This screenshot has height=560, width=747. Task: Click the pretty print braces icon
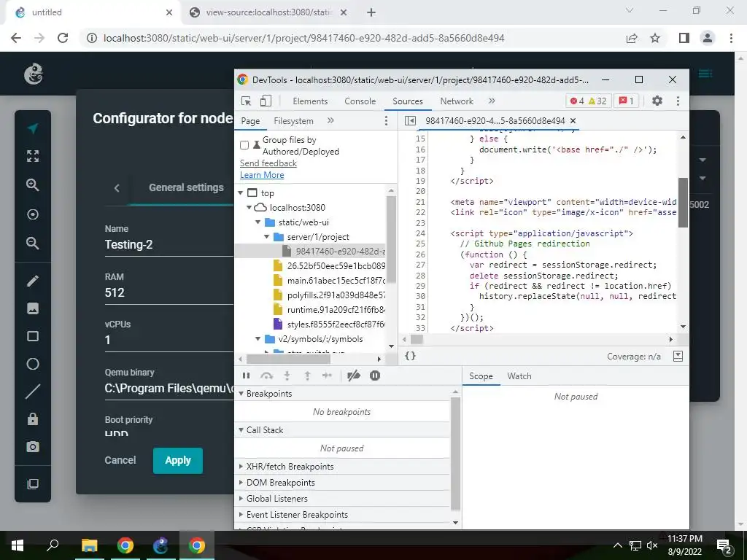[x=410, y=356]
